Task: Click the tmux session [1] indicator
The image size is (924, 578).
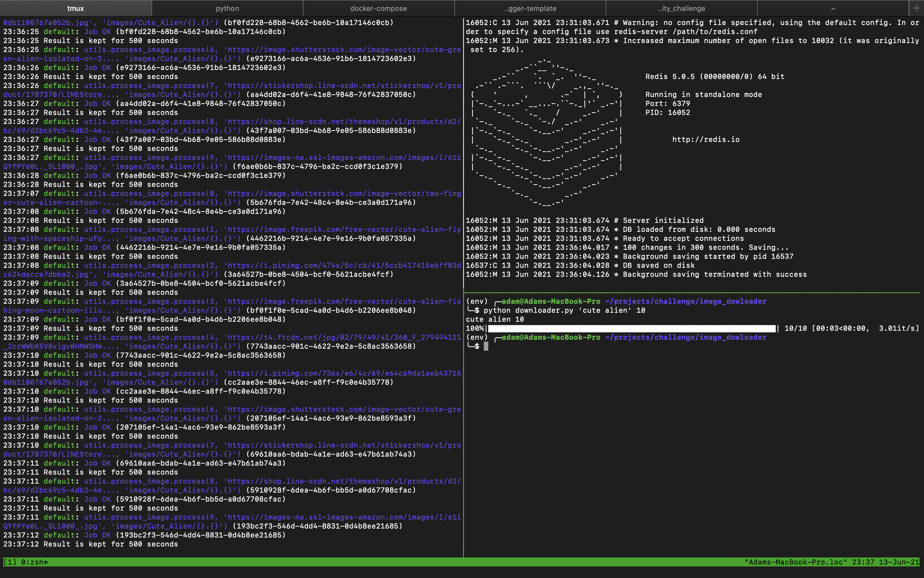Action: [10, 562]
